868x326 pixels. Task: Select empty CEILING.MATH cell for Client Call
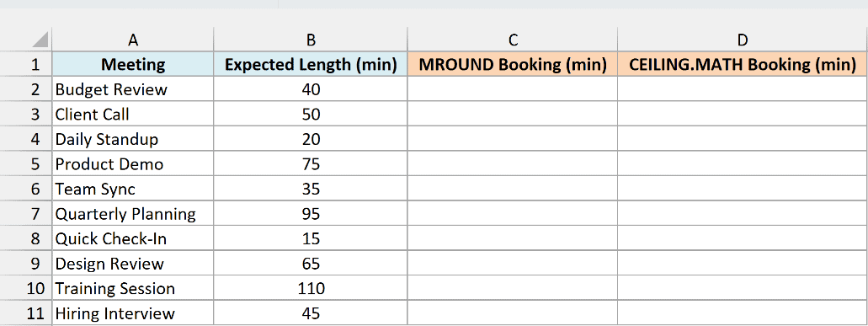(743, 114)
